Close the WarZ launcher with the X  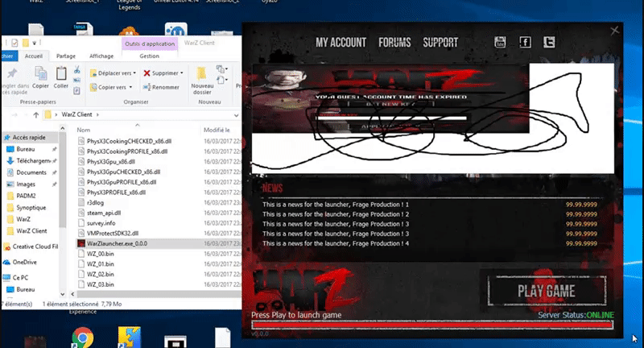(614, 31)
